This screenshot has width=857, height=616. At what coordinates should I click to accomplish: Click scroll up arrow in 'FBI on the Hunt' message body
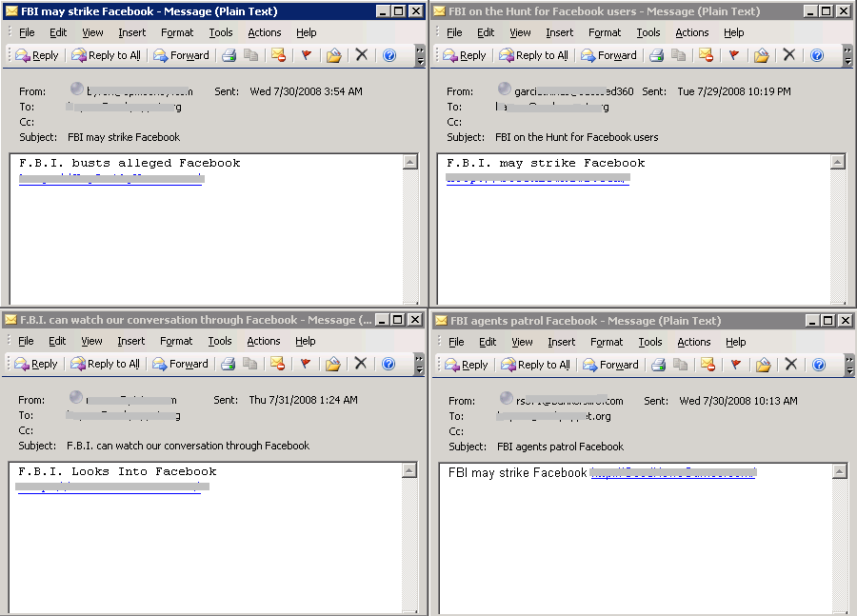click(838, 162)
